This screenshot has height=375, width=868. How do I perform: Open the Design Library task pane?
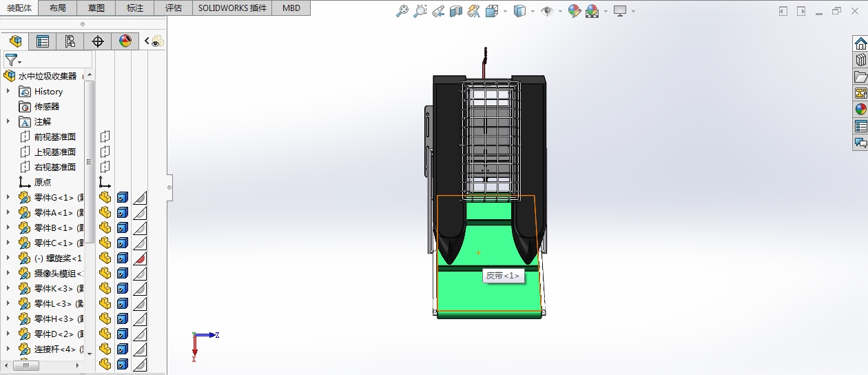click(860, 61)
